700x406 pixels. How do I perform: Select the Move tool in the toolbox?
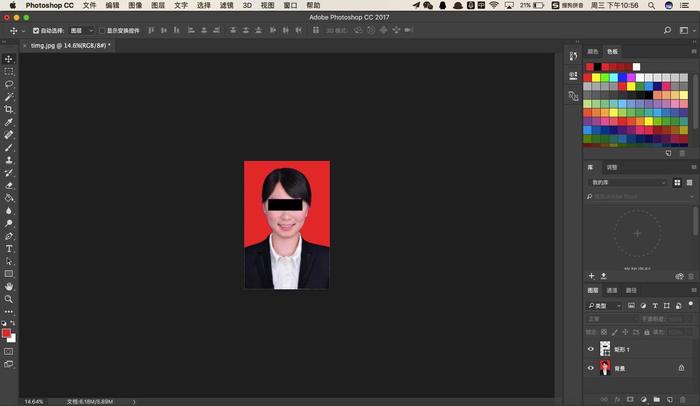click(x=8, y=59)
